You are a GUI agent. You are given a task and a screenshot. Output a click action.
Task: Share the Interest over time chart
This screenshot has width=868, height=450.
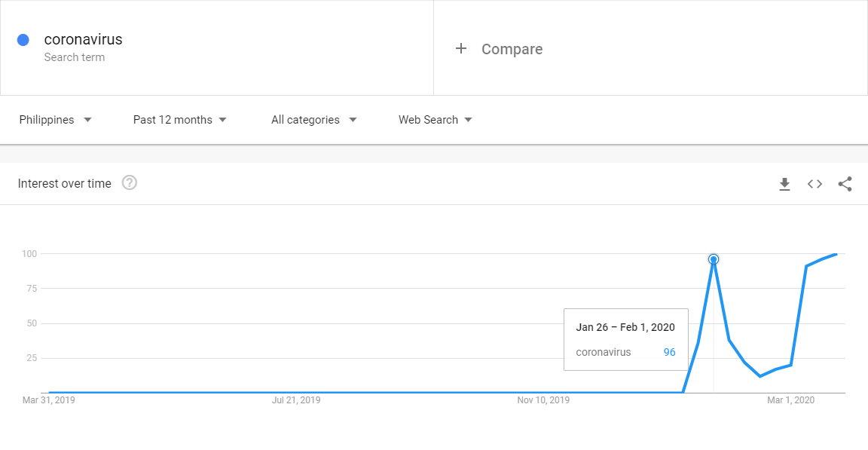pyautogui.click(x=845, y=184)
